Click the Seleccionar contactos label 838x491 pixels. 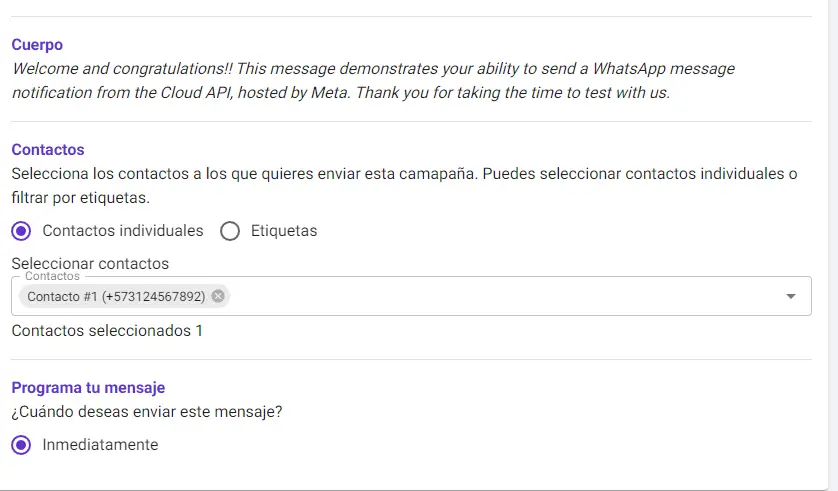pos(90,264)
